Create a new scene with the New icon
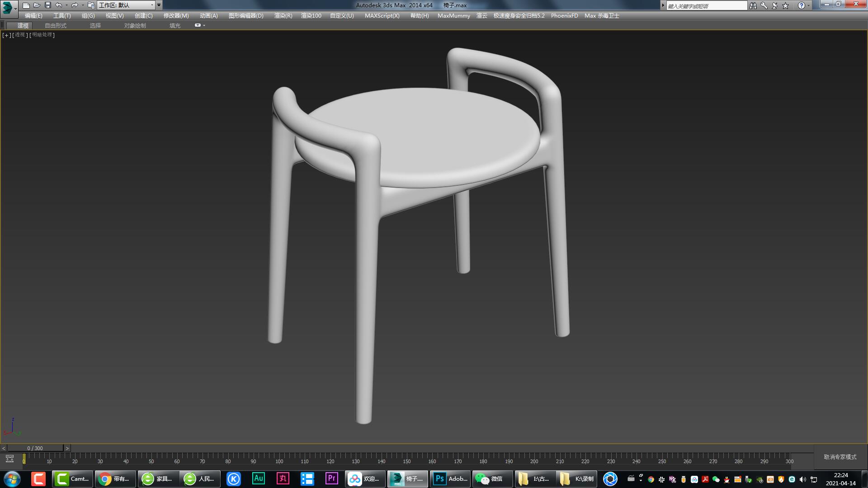This screenshot has width=868, height=488. click(x=27, y=5)
